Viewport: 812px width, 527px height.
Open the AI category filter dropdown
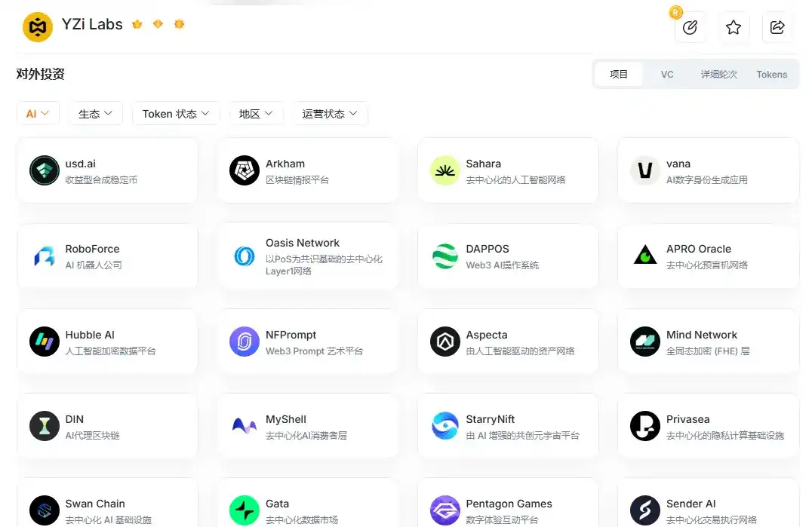pyautogui.click(x=38, y=112)
